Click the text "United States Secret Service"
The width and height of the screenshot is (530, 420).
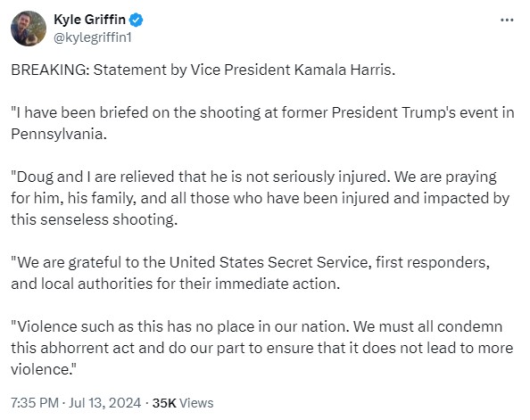pos(269,262)
